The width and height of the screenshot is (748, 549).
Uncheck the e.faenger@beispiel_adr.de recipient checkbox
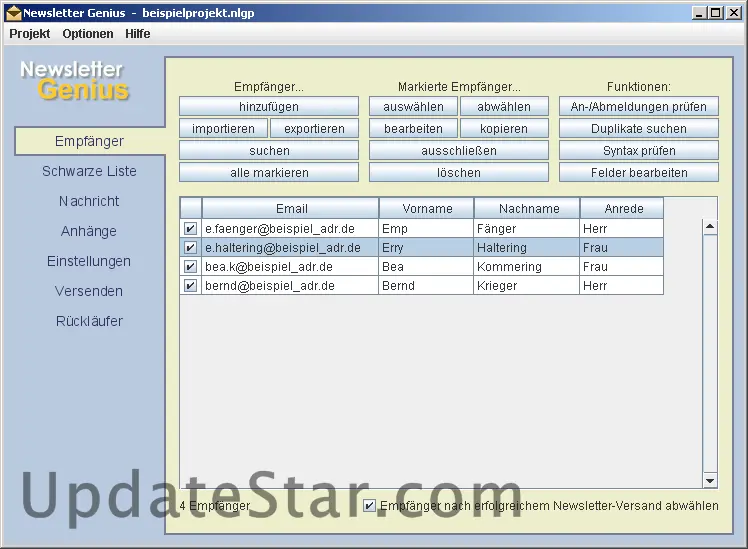pos(190,228)
